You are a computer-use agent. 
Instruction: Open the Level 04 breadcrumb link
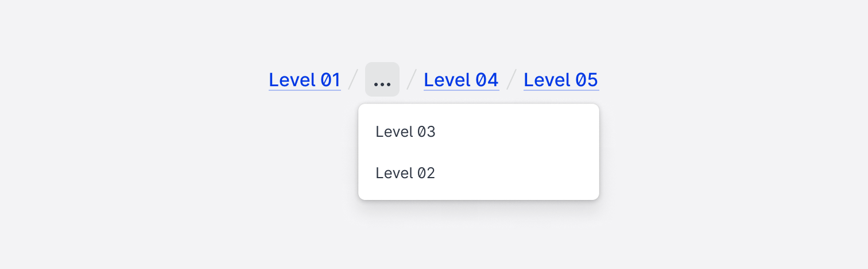pos(461,80)
